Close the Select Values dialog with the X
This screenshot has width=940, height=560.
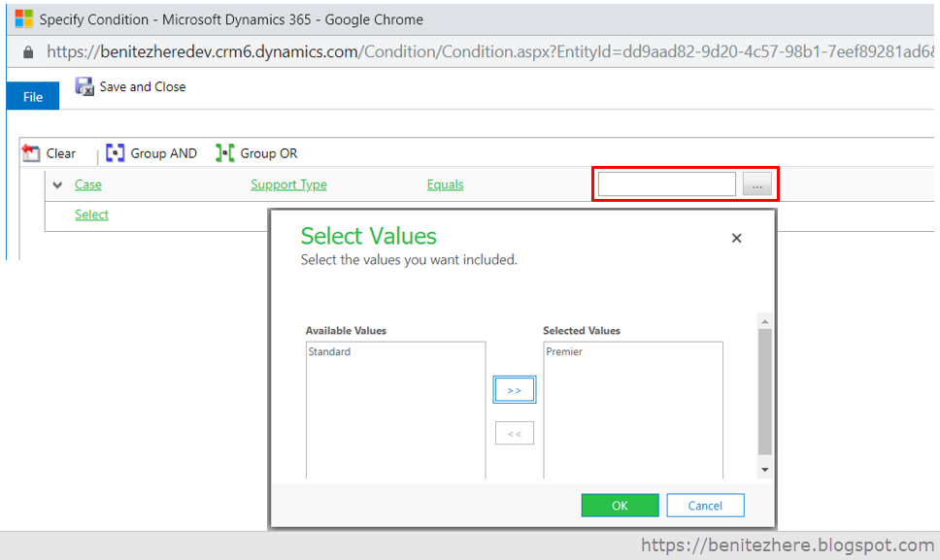click(x=736, y=237)
